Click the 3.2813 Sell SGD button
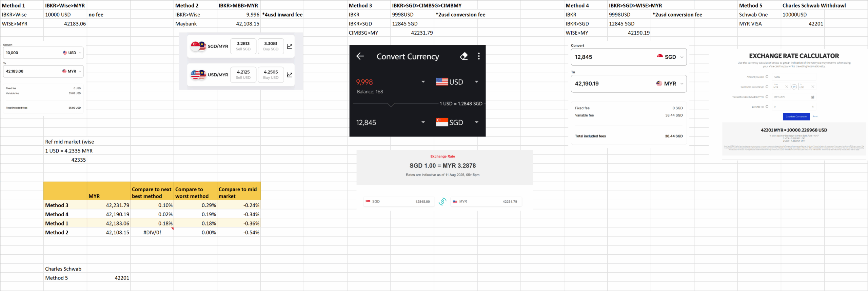The height and width of the screenshot is (291, 868). coord(243,46)
